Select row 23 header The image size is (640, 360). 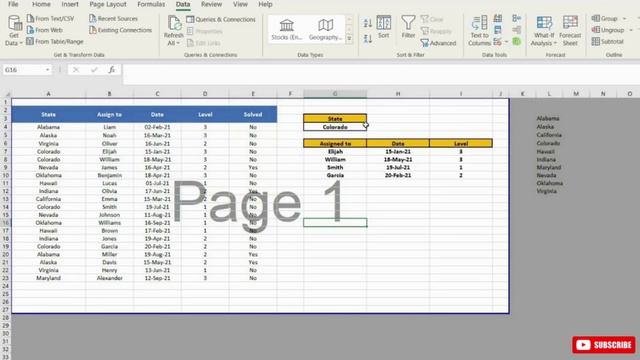6,278
